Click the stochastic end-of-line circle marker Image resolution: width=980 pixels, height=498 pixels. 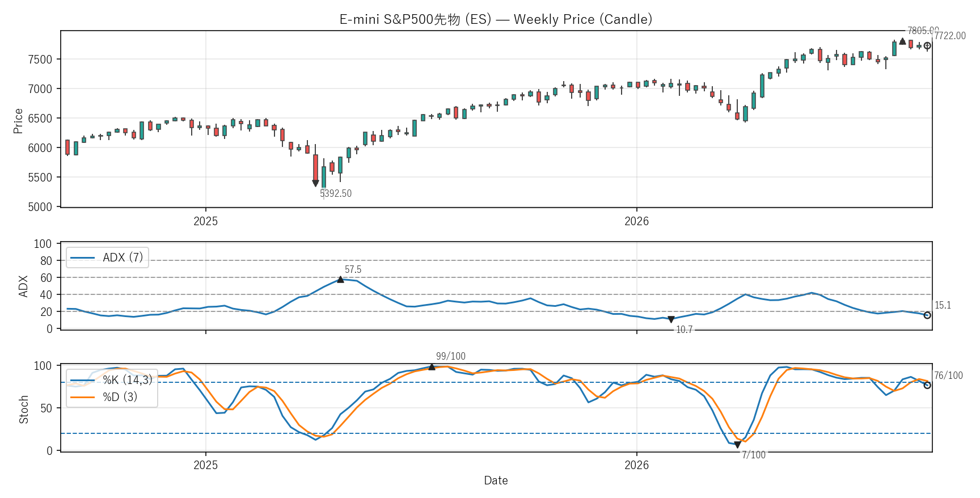(x=927, y=385)
